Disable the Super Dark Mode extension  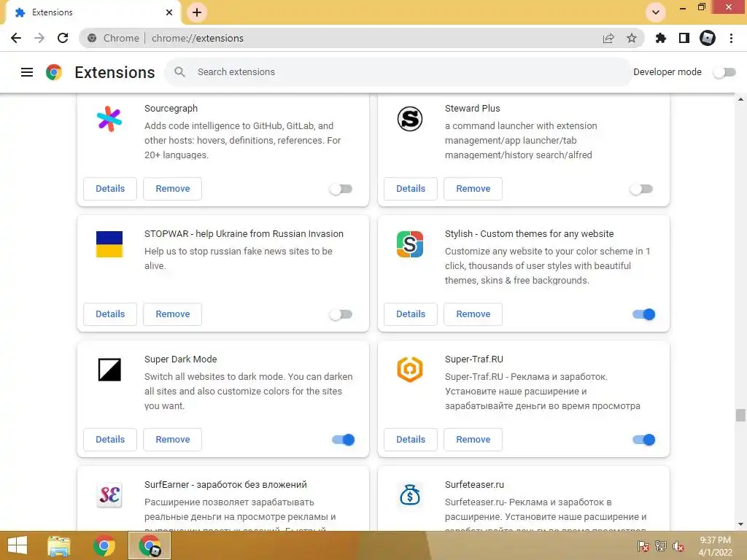tap(343, 440)
